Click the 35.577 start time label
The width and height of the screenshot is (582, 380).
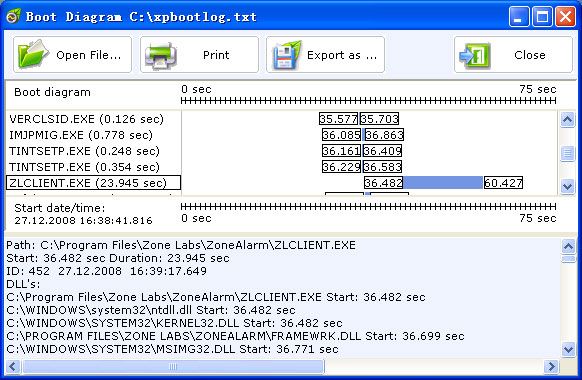click(x=339, y=119)
